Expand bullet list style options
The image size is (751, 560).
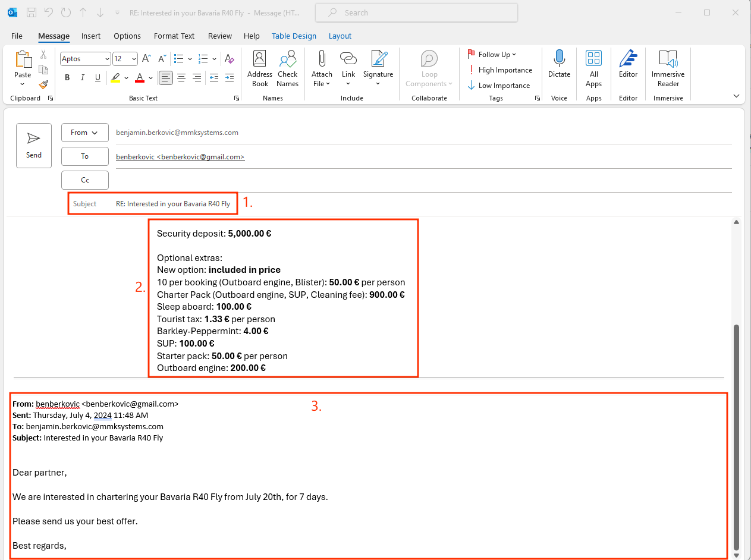click(x=190, y=59)
